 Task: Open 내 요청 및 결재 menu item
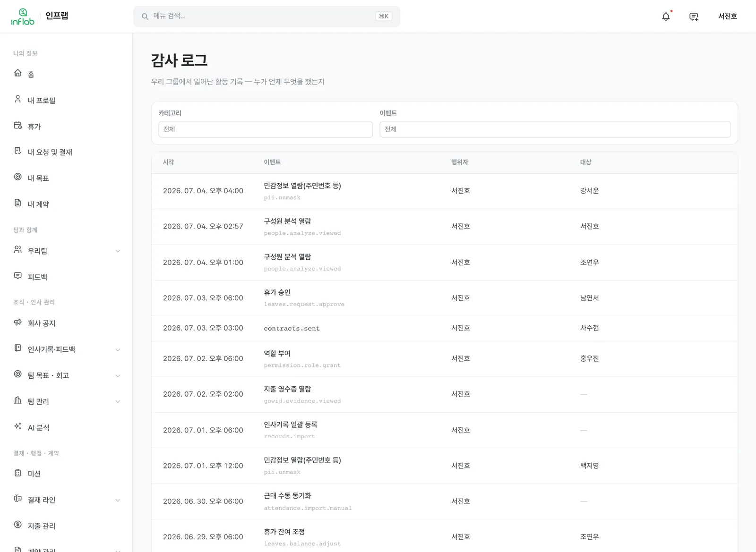click(x=66, y=152)
